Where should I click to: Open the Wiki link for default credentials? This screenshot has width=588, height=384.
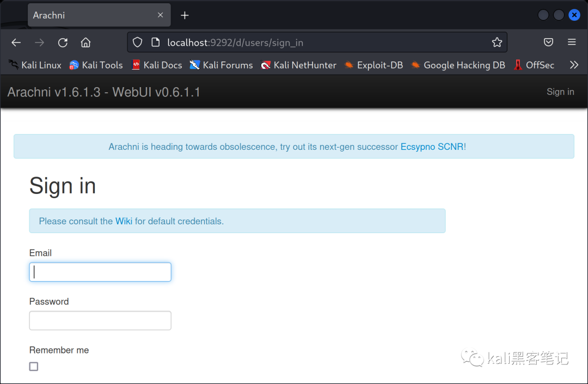124,221
